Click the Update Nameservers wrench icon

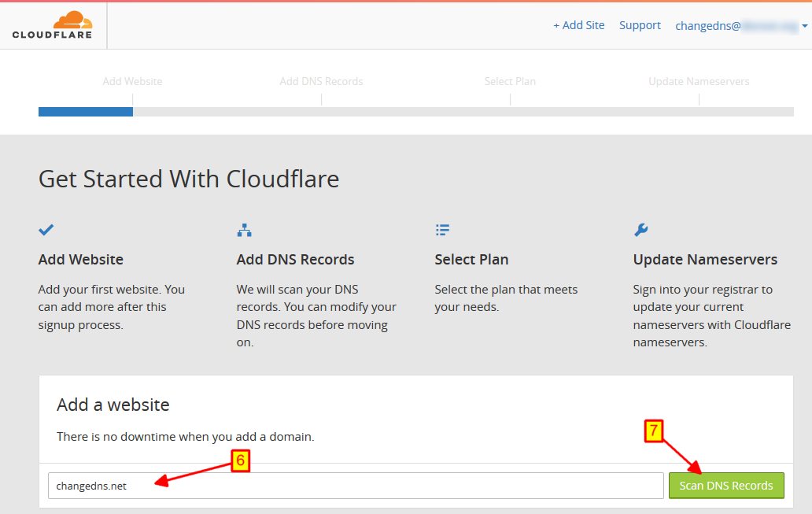(640, 230)
